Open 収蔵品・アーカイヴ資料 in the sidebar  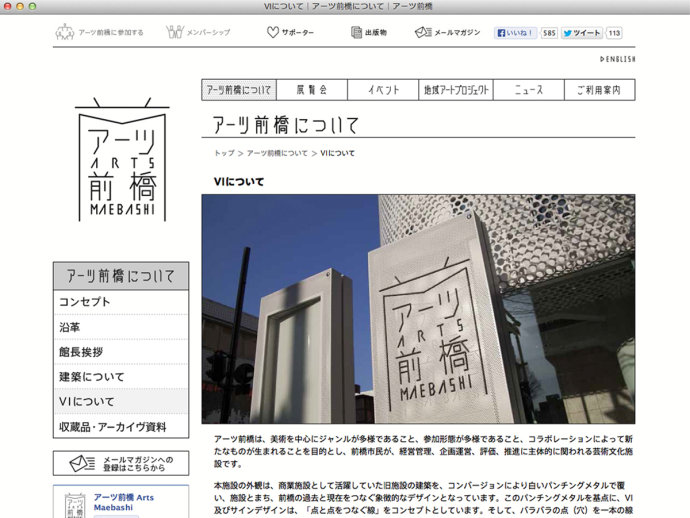point(121,426)
